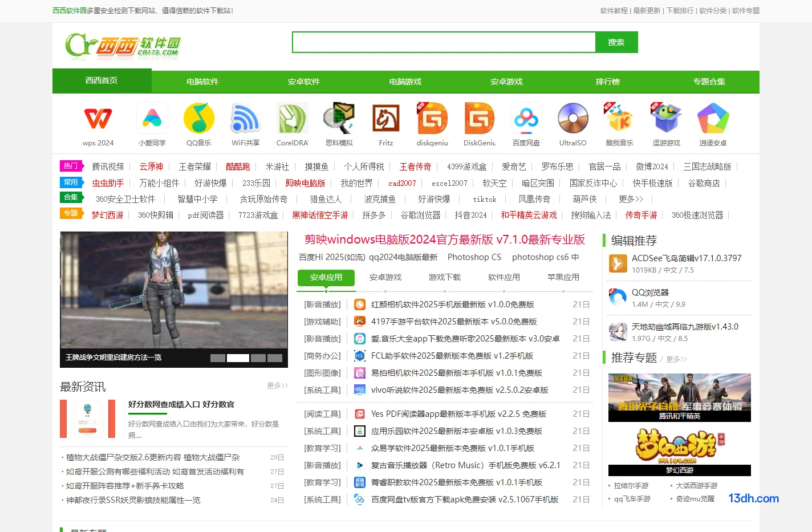This screenshot has width=812, height=532.
Task: Click the Yes PDF阅读器 app icon
Action: [360, 414]
